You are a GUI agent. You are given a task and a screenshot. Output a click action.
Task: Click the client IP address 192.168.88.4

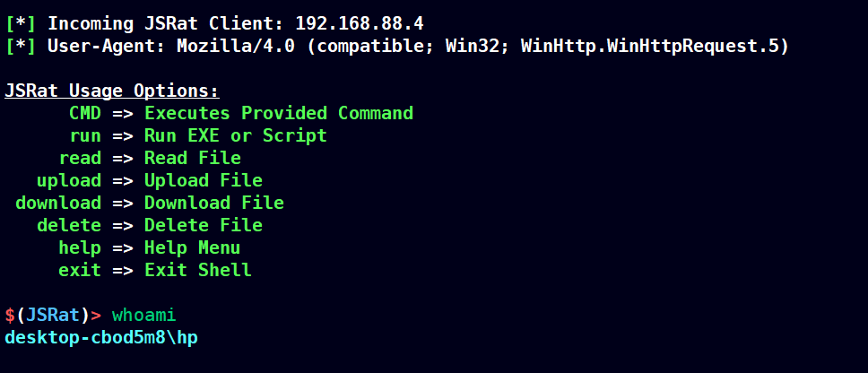360,24
